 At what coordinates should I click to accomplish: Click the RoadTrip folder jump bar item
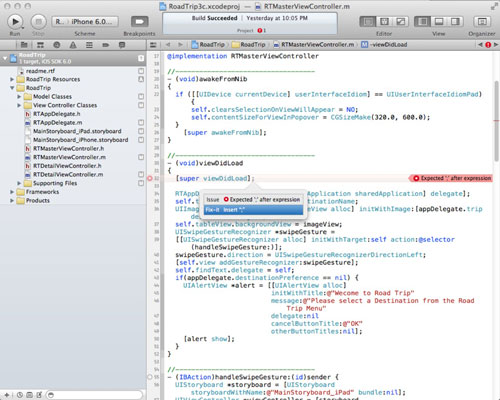(249, 45)
